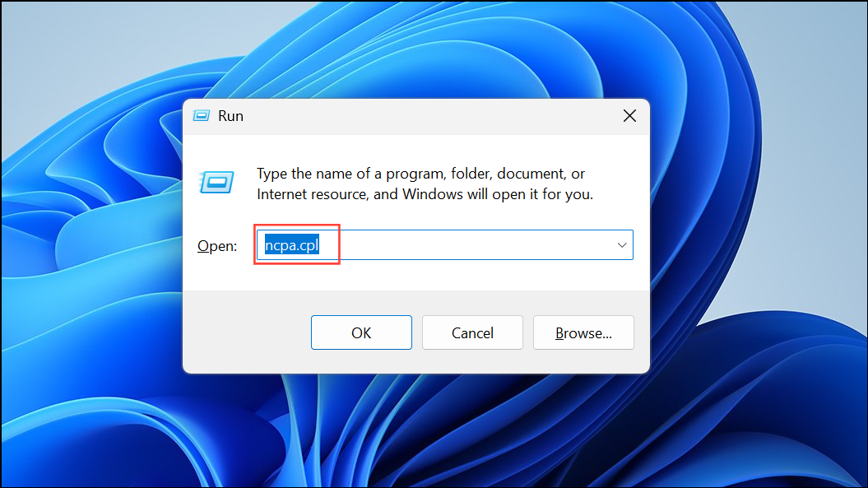Viewport: 868px width, 488px height.
Task: Close the Run dialog
Action: coord(629,116)
